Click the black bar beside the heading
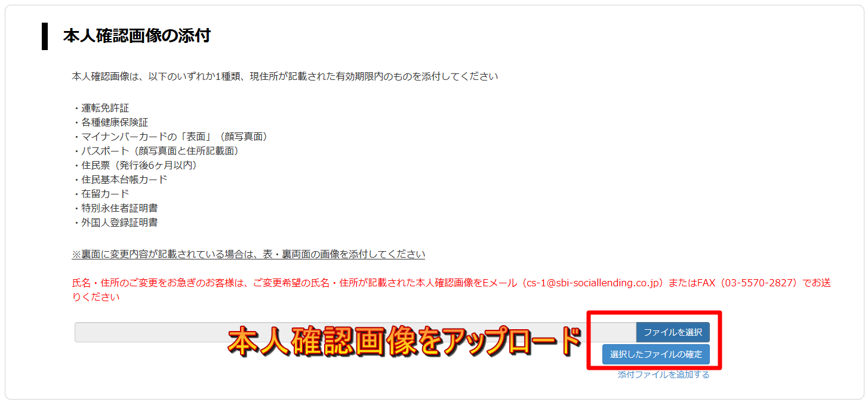The width and height of the screenshot is (868, 402). tap(45, 36)
